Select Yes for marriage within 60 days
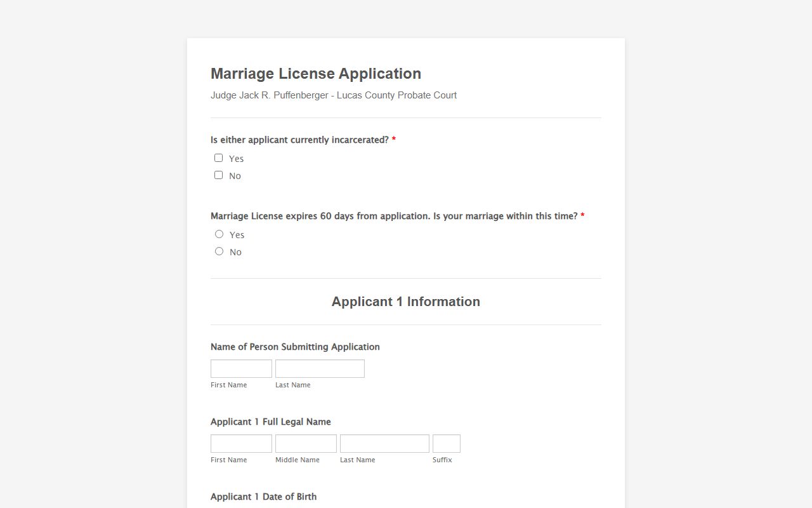 point(219,234)
